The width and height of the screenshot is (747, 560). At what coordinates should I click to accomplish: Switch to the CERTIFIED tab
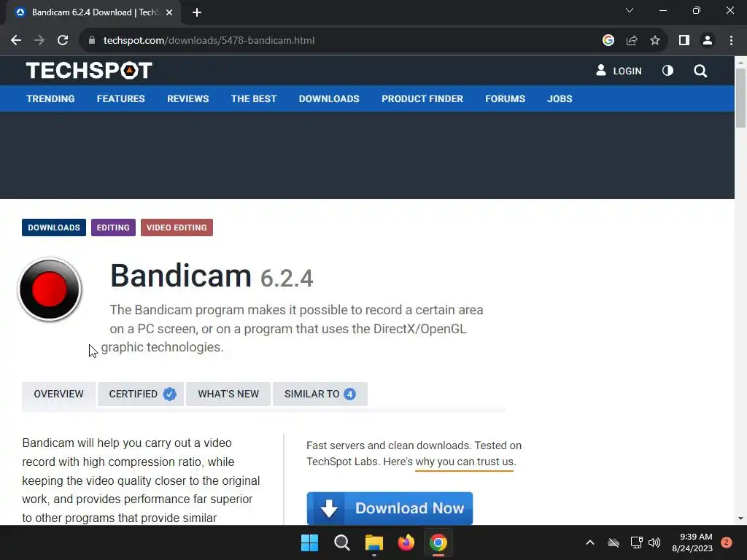point(141,394)
